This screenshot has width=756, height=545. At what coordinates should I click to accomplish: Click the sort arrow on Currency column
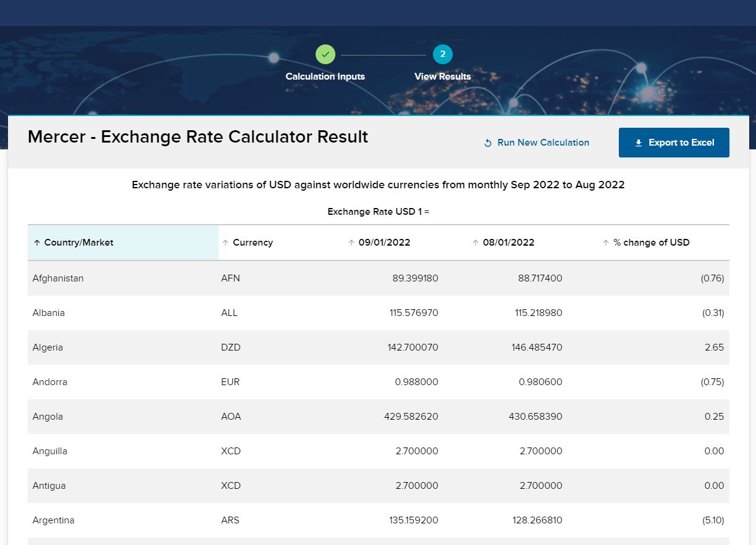226,243
